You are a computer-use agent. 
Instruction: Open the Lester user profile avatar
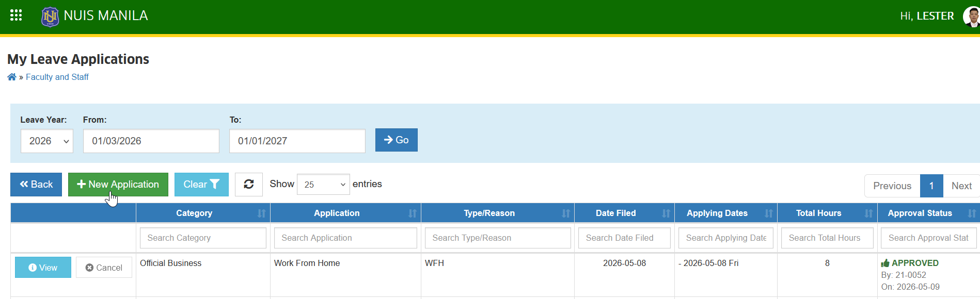point(972,16)
